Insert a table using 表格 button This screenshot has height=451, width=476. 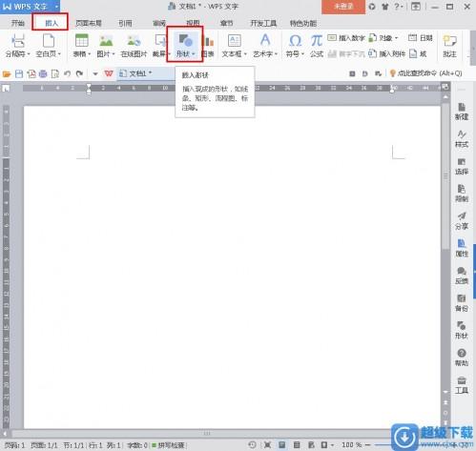point(82,45)
